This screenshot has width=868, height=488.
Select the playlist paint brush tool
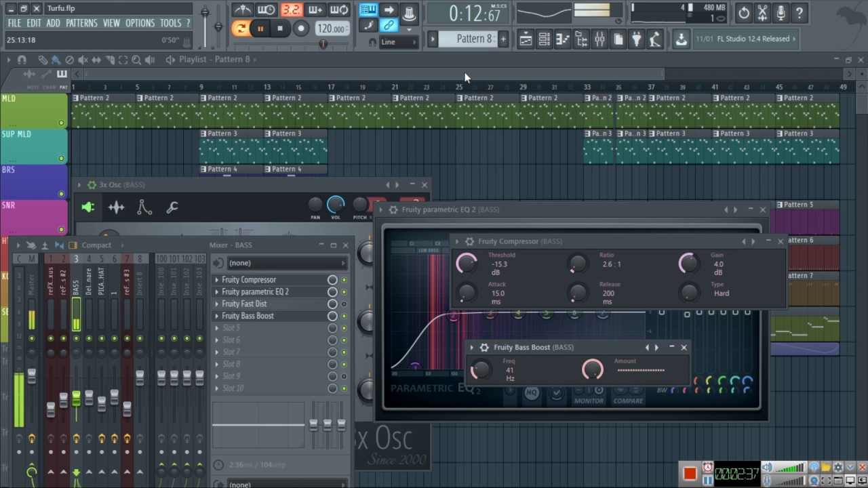(56, 60)
